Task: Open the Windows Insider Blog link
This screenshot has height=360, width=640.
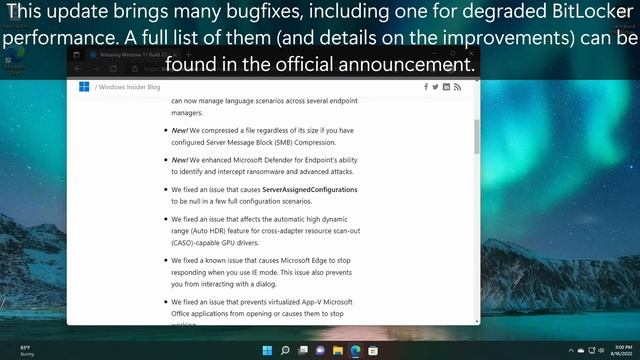Action: click(x=129, y=87)
